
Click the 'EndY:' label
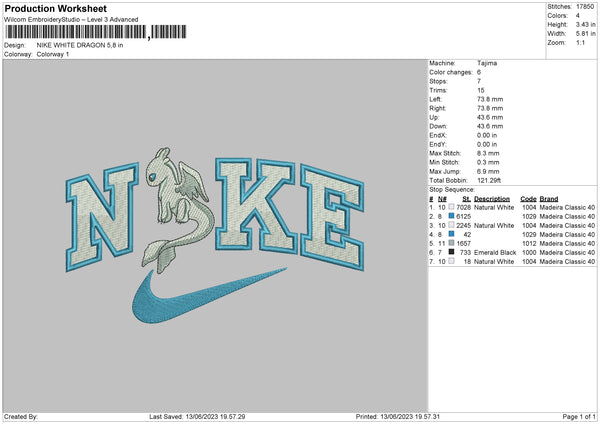tap(438, 144)
